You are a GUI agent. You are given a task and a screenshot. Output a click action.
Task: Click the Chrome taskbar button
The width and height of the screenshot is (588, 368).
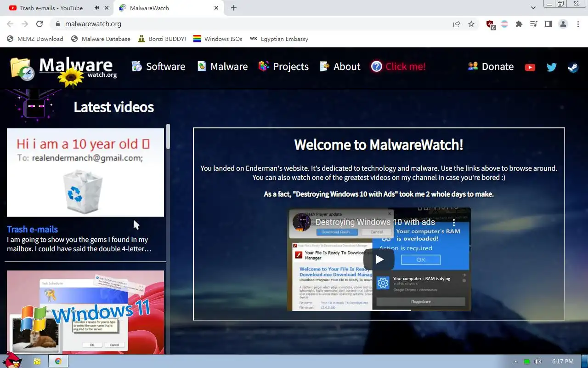58,362
